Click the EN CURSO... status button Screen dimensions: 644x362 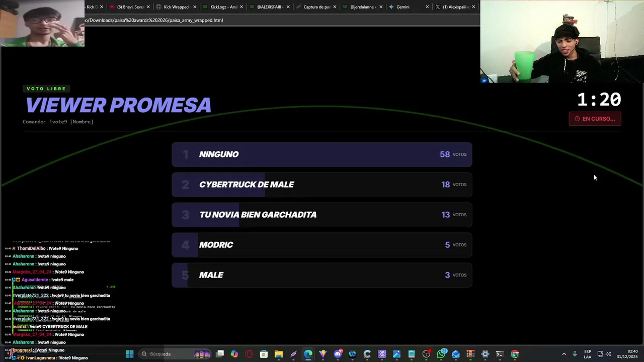595,119
